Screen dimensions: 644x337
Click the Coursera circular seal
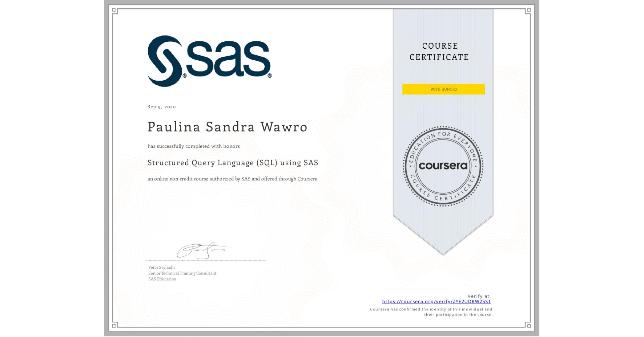[x=443, y=166]
